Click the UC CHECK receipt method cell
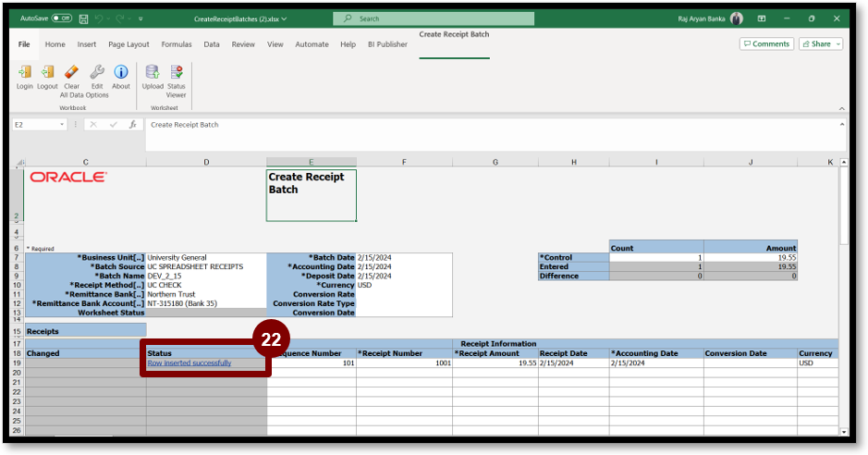 (206, 285)
